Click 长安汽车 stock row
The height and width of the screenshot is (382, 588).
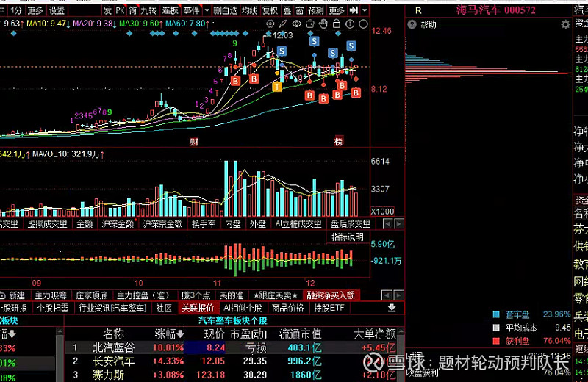click(x=231, y=361)
